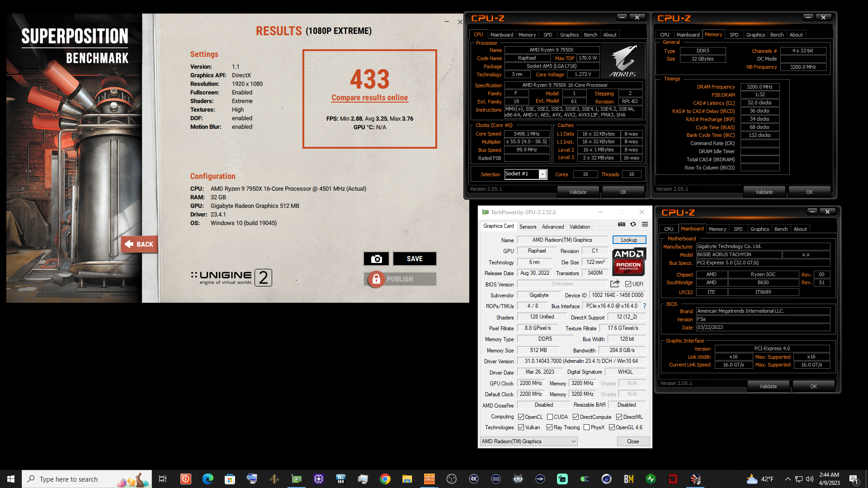Screen dimensions: 868x488
Task: Click Validate in the Processor CPU-Z window
Action: (577, 192)
